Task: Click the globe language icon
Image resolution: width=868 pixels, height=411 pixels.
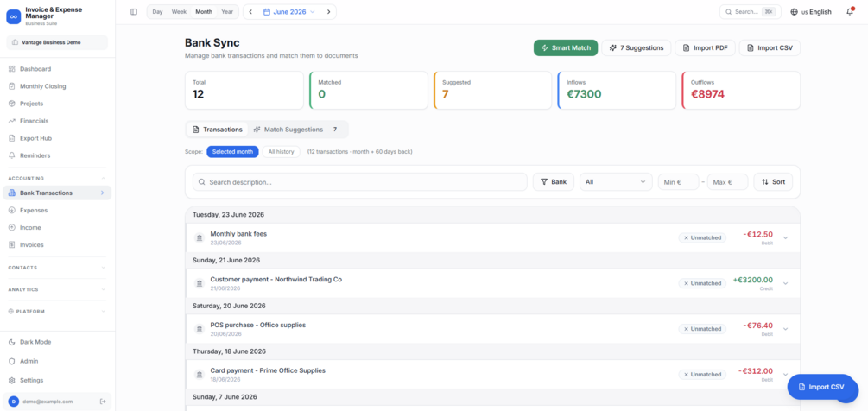Action: [x=795, y=11]
